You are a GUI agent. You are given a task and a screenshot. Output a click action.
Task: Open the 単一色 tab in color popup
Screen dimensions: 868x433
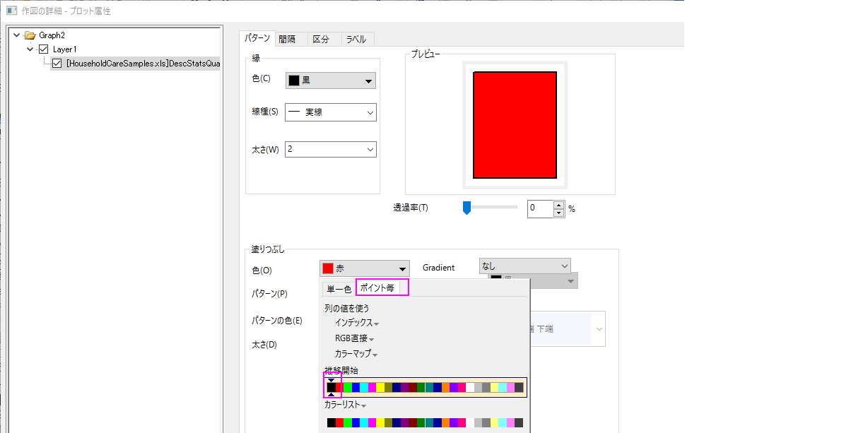(339, 288)
